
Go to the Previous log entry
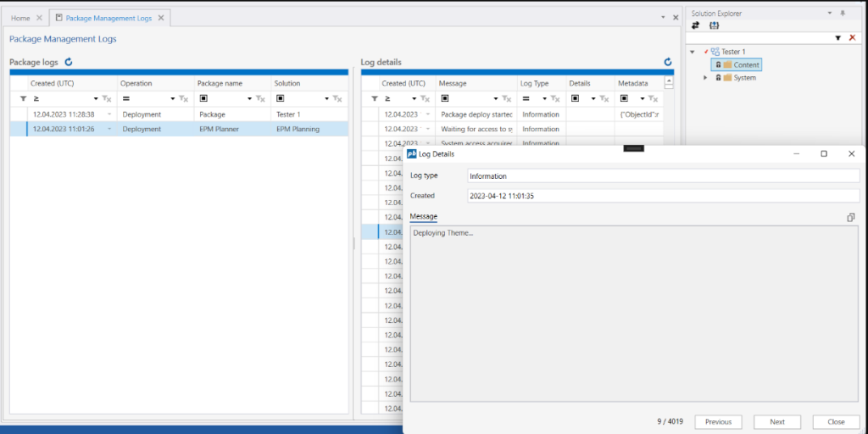click(x=718, y=421)
